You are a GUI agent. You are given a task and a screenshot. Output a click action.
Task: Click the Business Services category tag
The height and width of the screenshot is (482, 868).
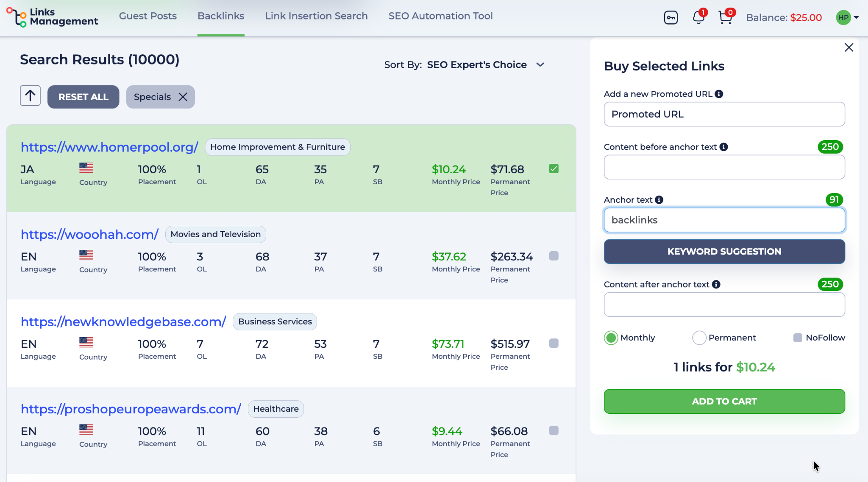click(x=275, y=322)
